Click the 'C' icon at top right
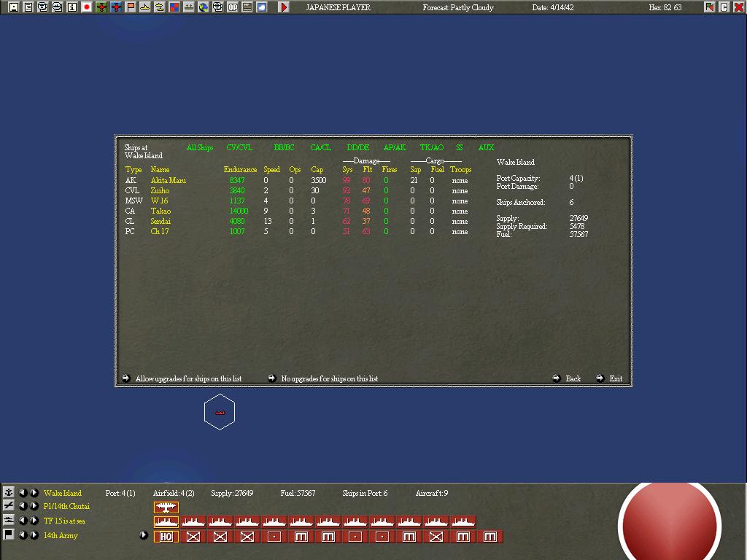 pos(724,7)
